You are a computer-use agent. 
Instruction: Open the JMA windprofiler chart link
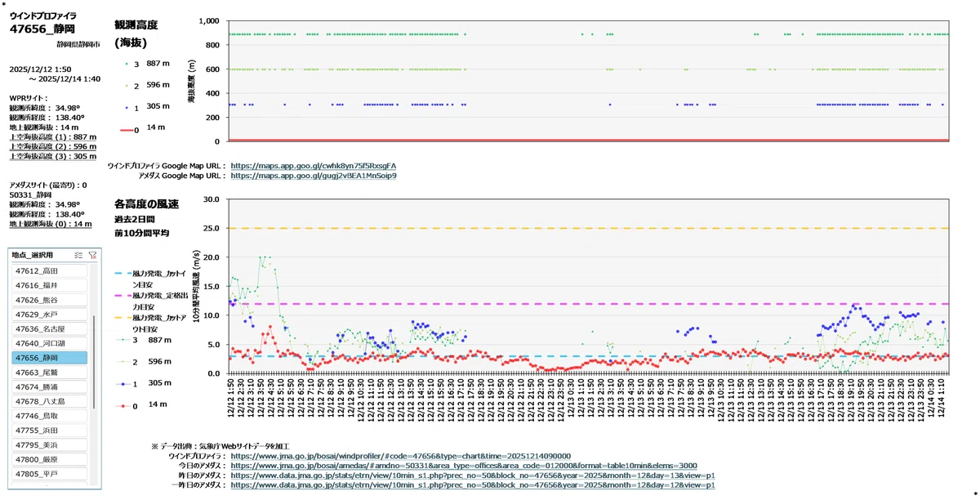coord(401,456)
